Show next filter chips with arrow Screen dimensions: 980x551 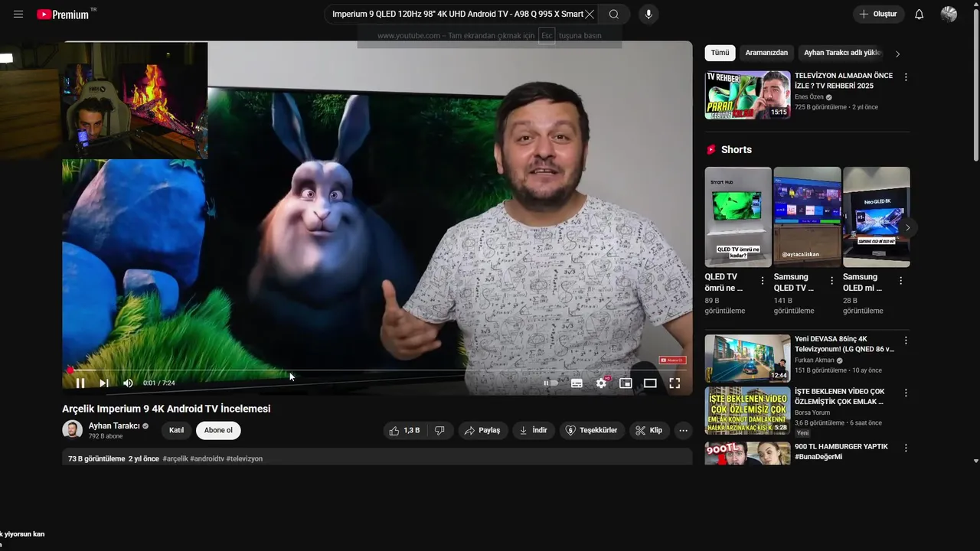(898, 54)
